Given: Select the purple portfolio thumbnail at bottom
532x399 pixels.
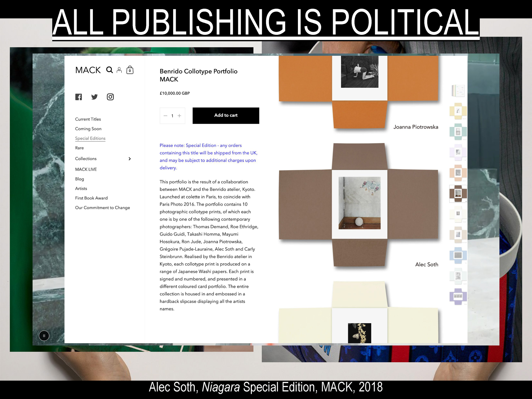Looking at the screenshot, I should pyautogui.click(x=458, y=296).
